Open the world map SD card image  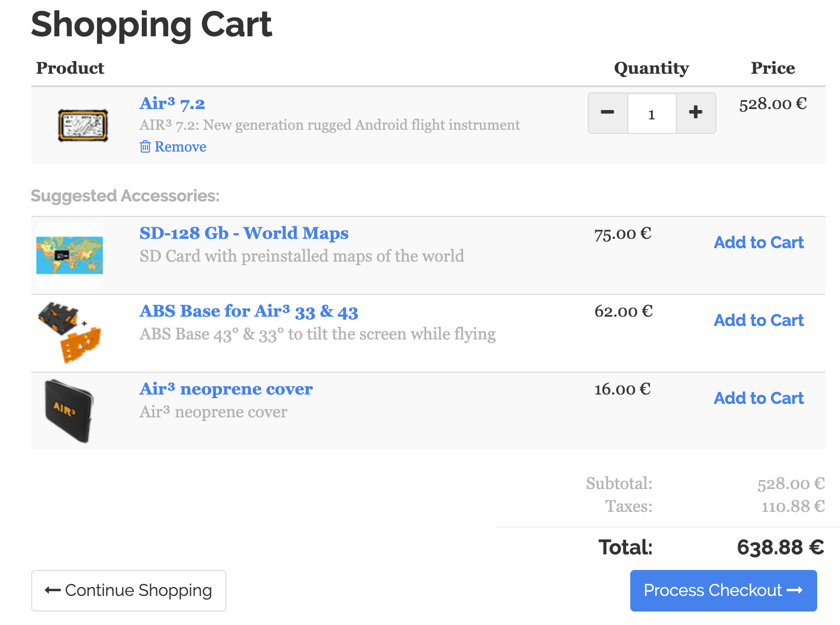(x=70, y=255)
